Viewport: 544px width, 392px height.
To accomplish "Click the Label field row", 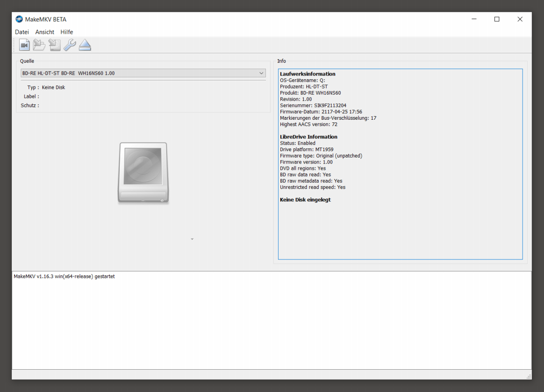I will point(31,97).
